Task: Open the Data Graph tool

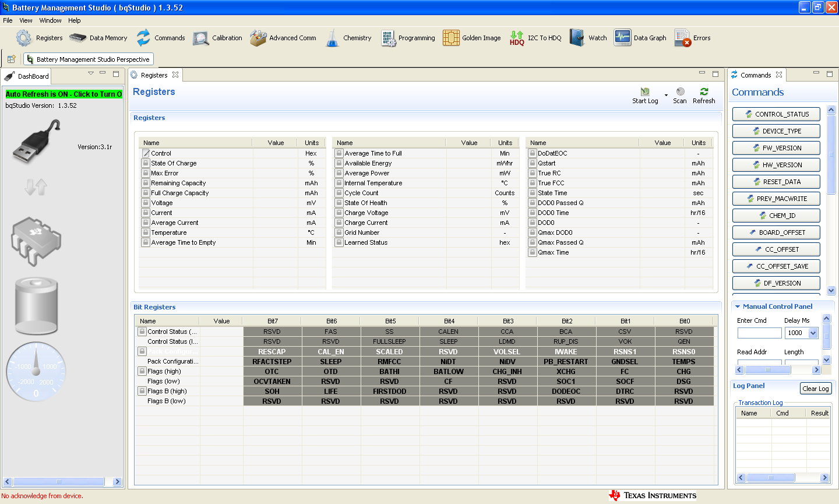Action: coord(640,38)
